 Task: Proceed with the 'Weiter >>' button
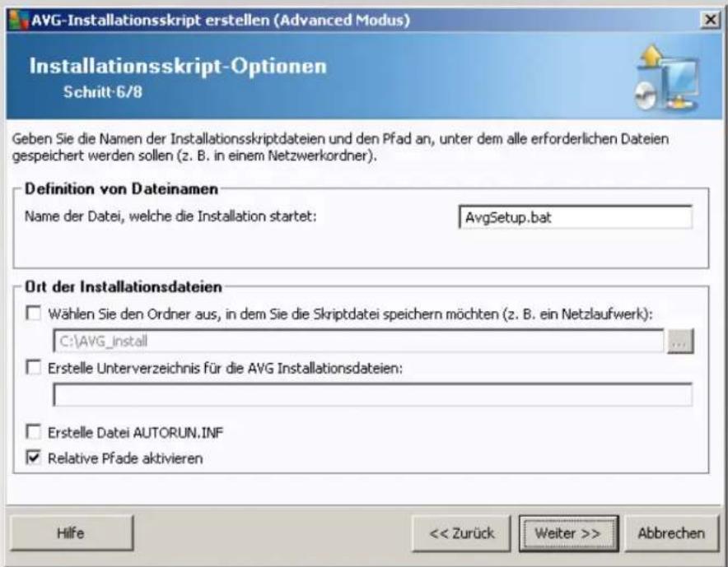567,533
